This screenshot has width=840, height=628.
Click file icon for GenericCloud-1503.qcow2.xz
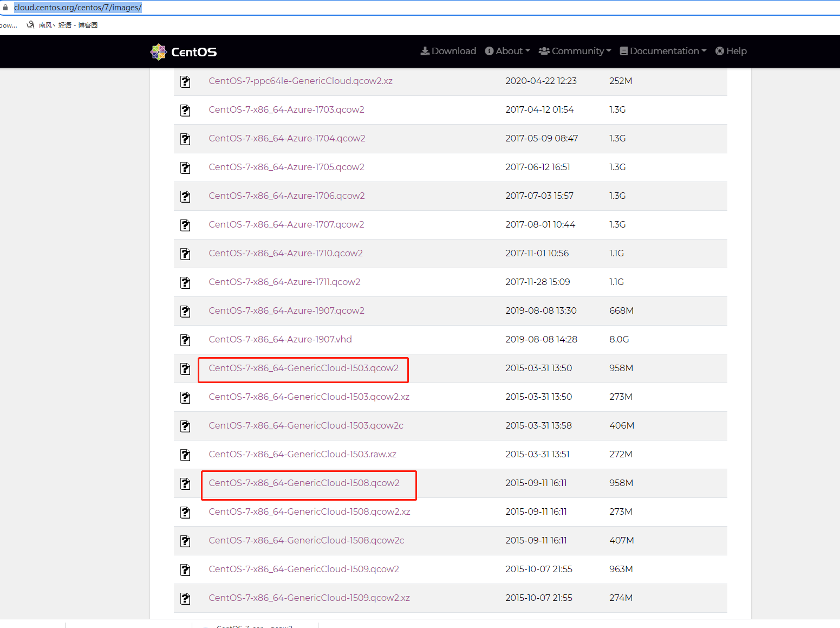point(185,398)
